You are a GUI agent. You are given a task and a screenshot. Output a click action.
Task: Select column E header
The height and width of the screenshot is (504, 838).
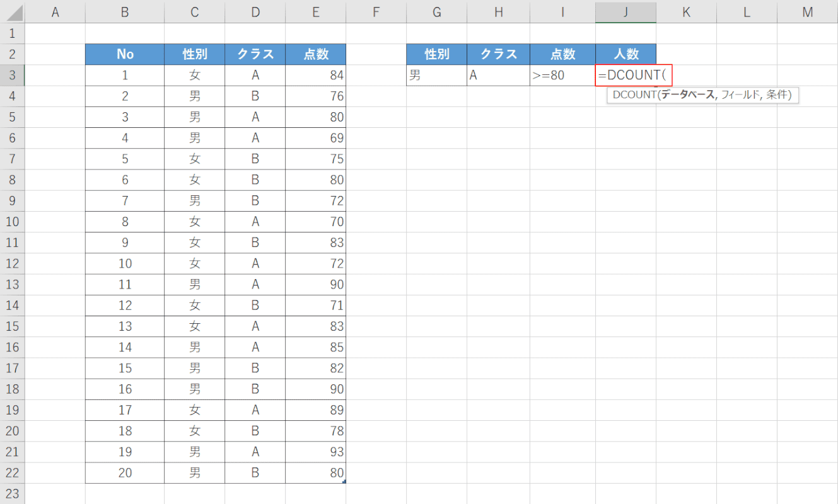point(316,11)
